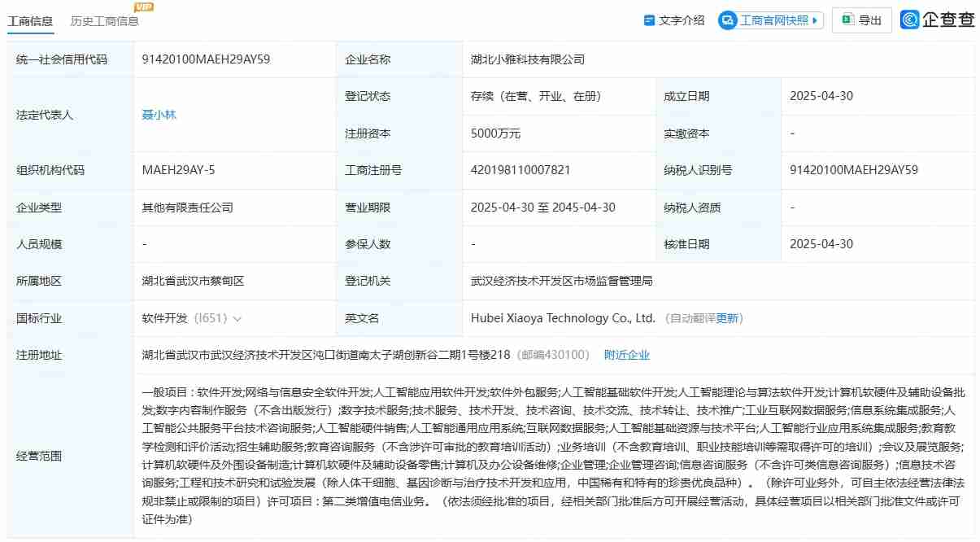Open the 文字介绍 link
Viewport: 980px width, 542px height.
click(682, 20)
